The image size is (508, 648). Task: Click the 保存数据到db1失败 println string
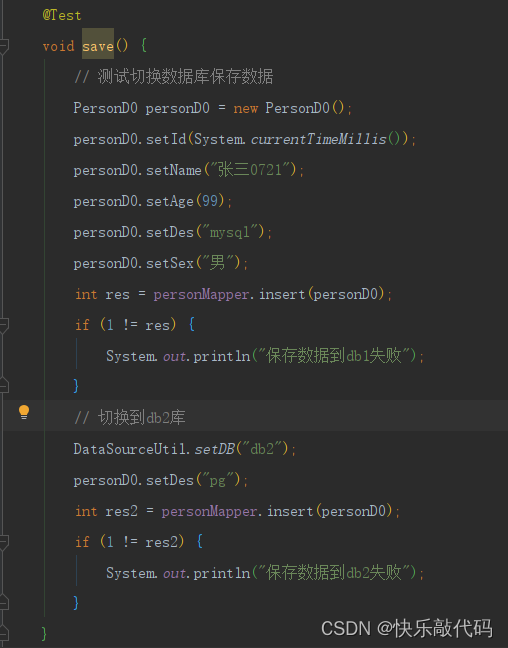click(334, 356)
